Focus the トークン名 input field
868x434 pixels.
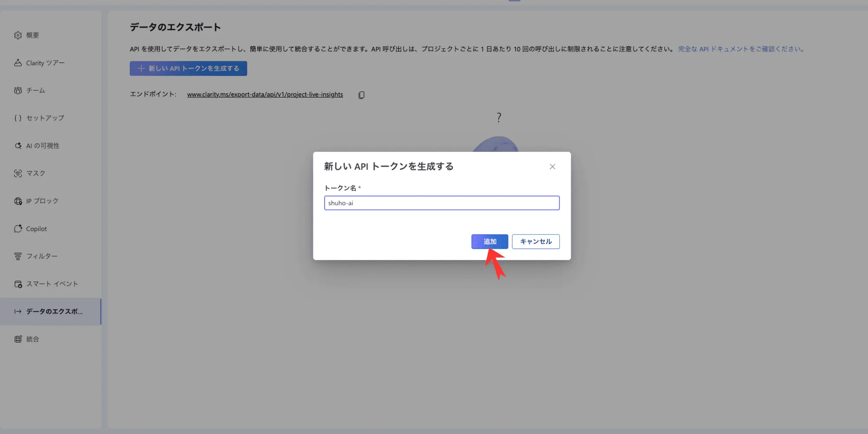(x=442, y=203)
